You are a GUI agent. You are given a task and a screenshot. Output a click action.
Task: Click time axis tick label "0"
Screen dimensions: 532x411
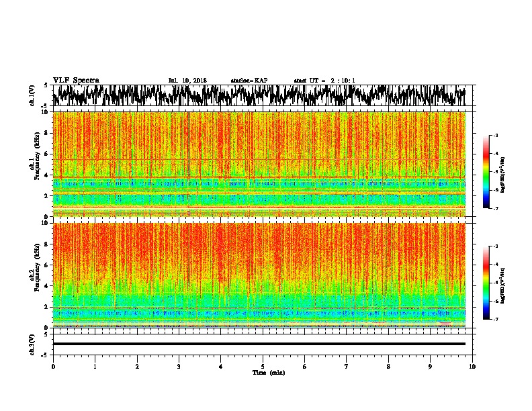click(53, 366)
